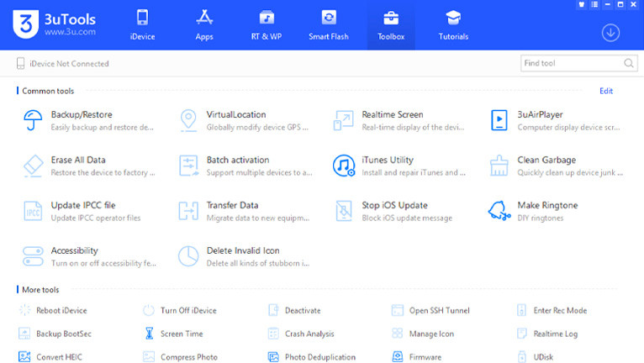Screen dimensions: 644x363
Task: Click the Enter Rec Mode icon
Action: [x=521, y=310]
